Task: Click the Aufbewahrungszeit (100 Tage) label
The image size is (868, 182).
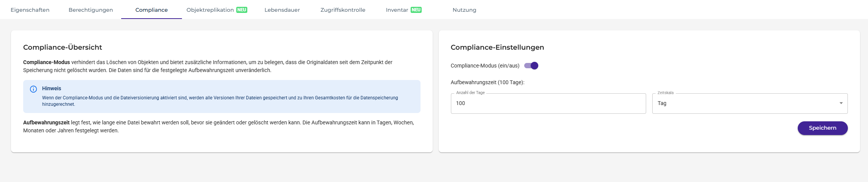Action: (x=487, y=82)
